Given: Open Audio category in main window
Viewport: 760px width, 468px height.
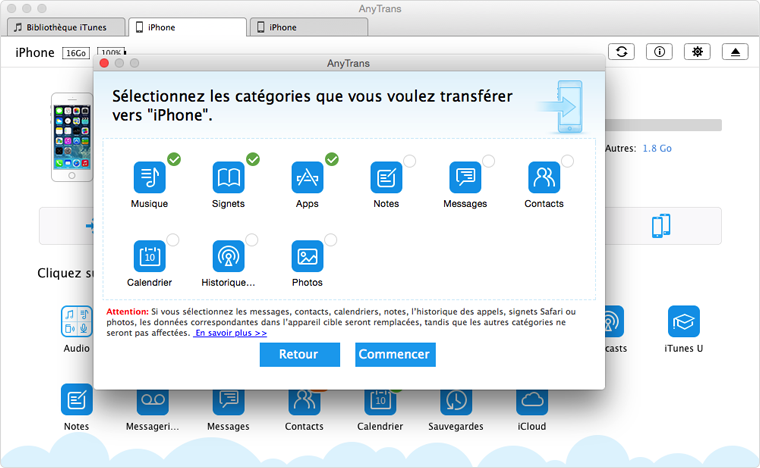Looking at the screenshot, I should pos(77,321).
